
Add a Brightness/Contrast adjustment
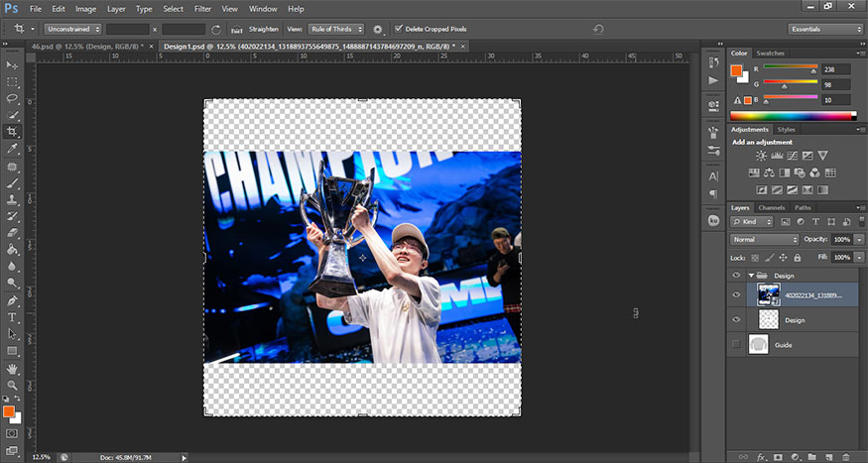pos(761,156)
